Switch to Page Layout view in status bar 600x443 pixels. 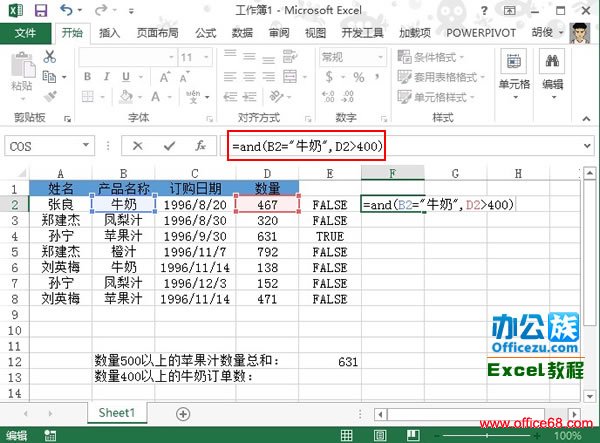(380, 435)
